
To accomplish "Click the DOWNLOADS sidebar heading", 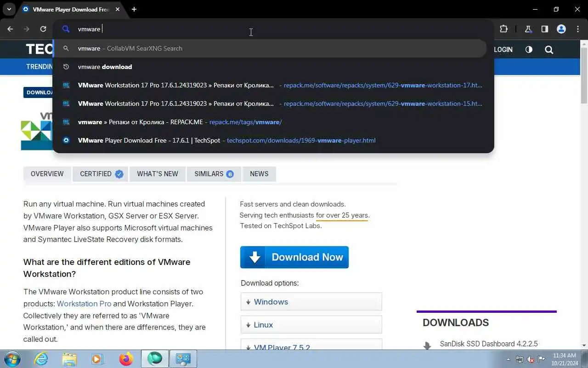I will pos(456,322).
